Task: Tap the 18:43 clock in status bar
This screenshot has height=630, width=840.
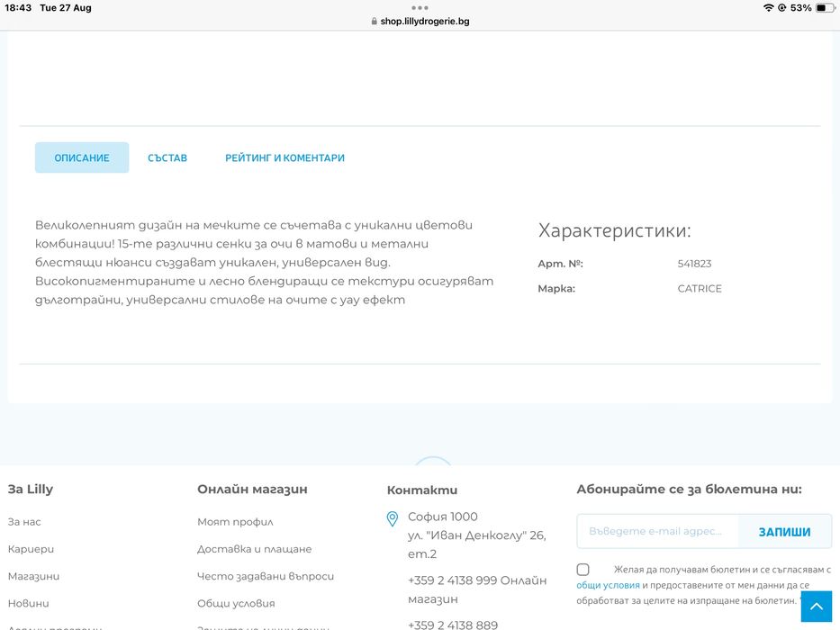Action: coord(18,7)
